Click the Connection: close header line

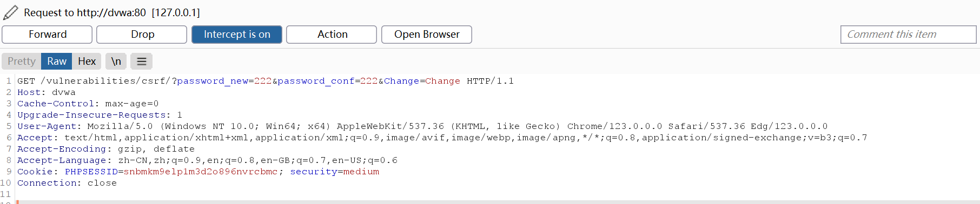pos(67,183)
